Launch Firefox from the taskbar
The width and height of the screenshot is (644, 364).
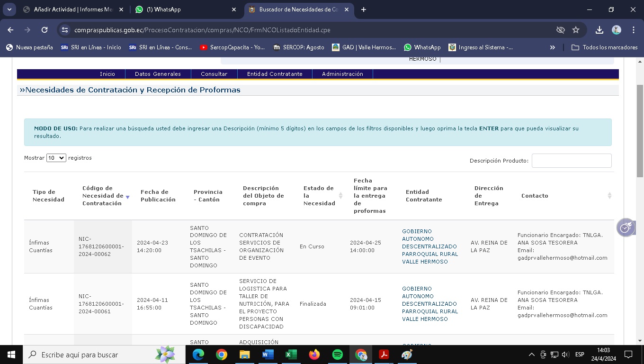point(314,355)
